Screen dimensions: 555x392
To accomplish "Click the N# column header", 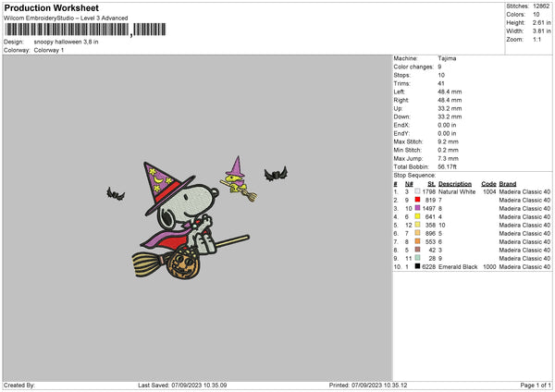I will pos(409,184).
